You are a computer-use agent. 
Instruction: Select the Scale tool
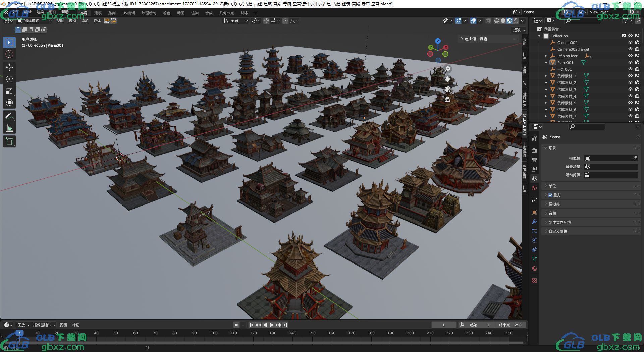[x=9, y=91]
